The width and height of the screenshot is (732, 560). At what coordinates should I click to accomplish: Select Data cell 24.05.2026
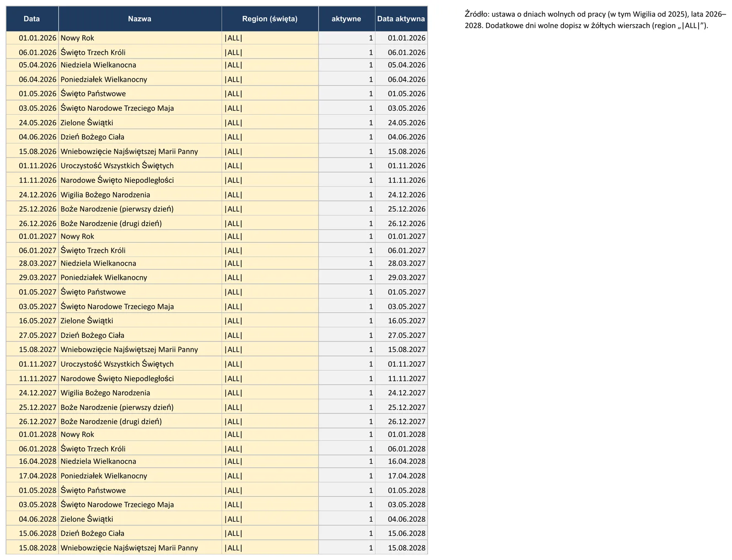[32, 123]
